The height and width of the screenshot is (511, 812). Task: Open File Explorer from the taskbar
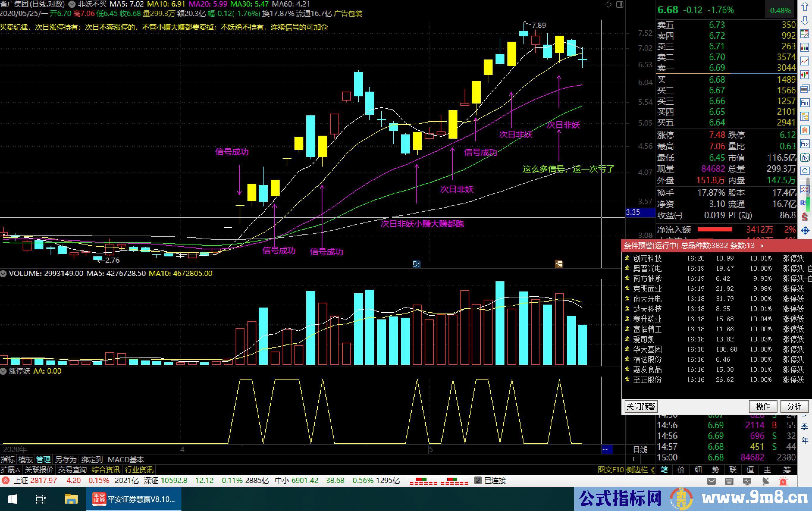pos(71,499)
